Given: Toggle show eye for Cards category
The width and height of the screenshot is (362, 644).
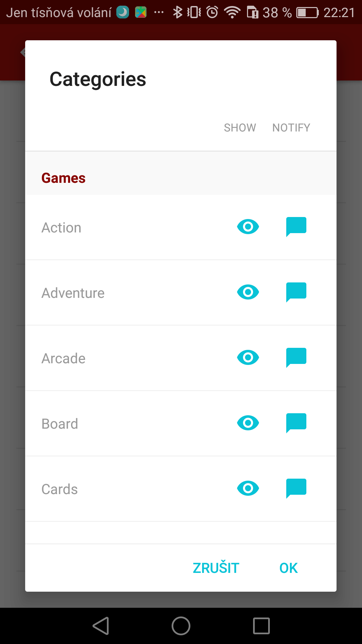Looking at the screenshot, I should tap(248, 489).
